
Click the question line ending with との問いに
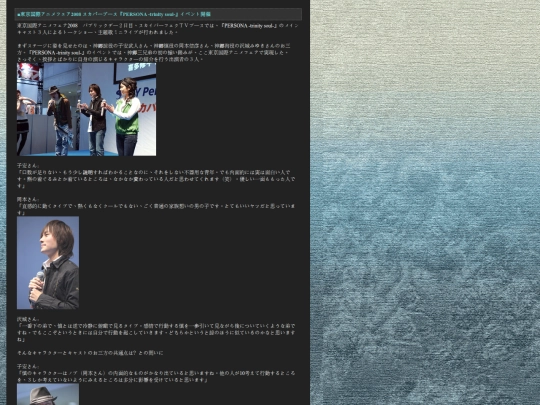(x=90, y=353)
